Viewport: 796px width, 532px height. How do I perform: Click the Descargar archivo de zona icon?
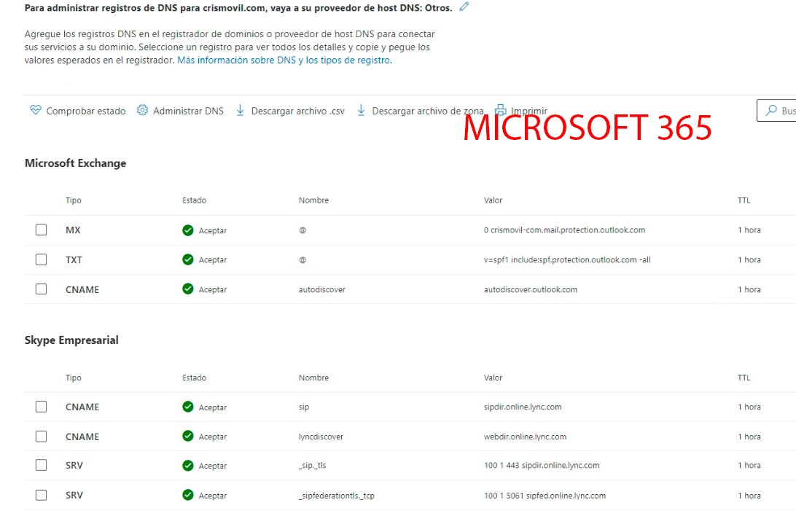point(361,111)
